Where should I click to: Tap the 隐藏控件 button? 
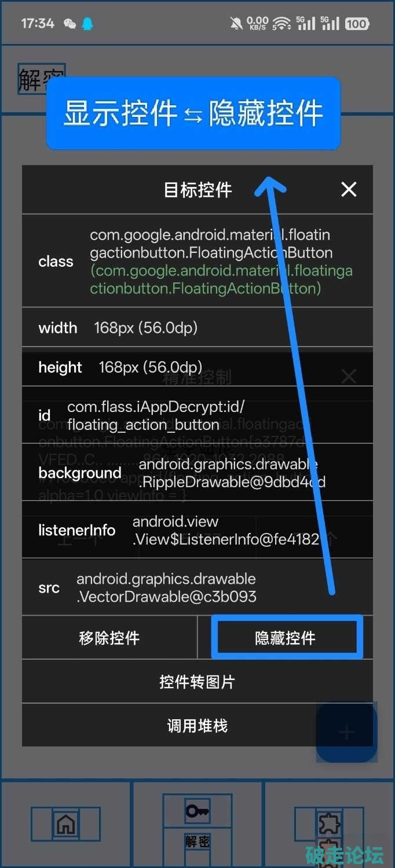point(286,638)
